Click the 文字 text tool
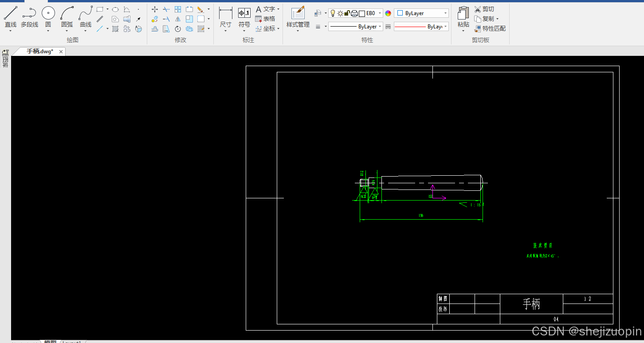 [265, 9]
